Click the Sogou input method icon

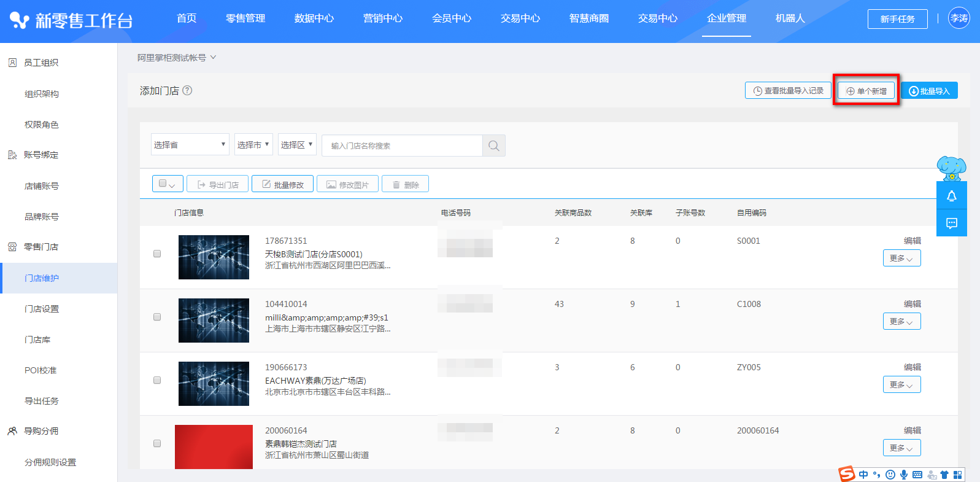pos(847,474)
